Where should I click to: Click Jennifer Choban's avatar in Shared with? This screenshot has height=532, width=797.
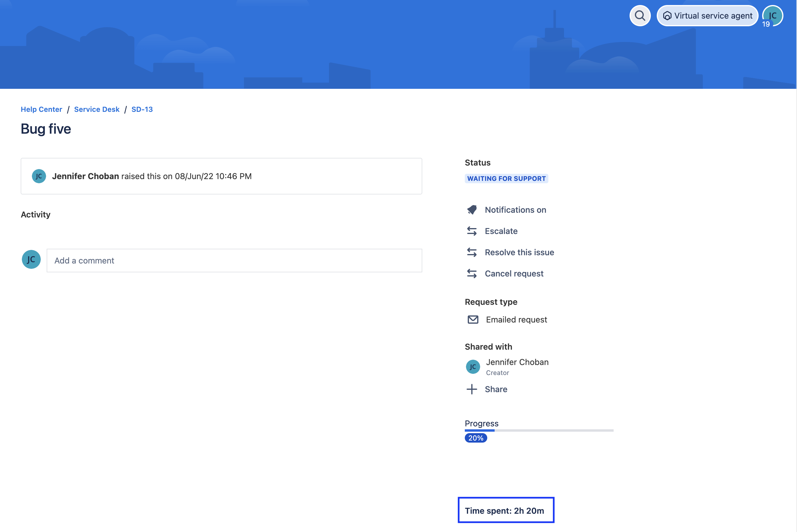[x=473, y=367]
